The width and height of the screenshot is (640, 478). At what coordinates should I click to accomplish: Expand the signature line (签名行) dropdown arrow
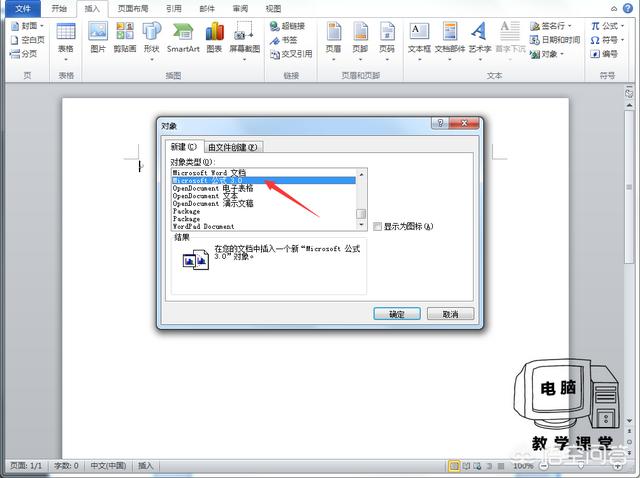(x=569, y=26)
